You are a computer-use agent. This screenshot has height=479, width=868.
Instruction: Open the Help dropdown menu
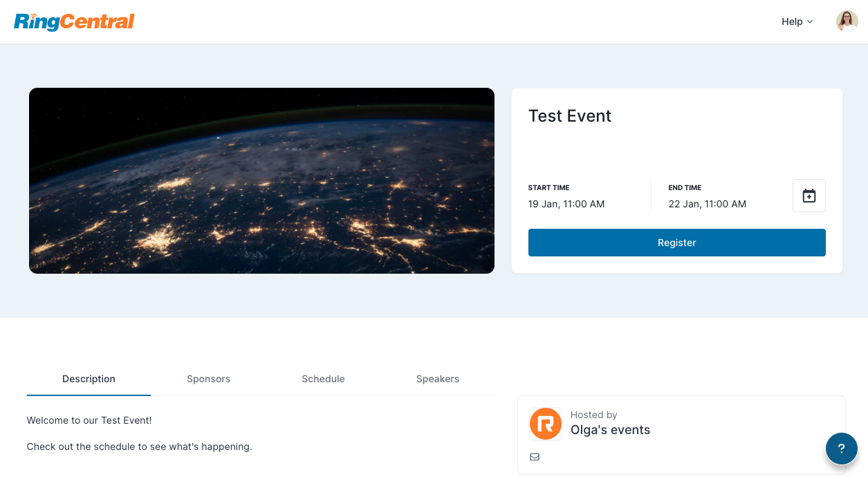pyautogui.click(x=792, y=21)
